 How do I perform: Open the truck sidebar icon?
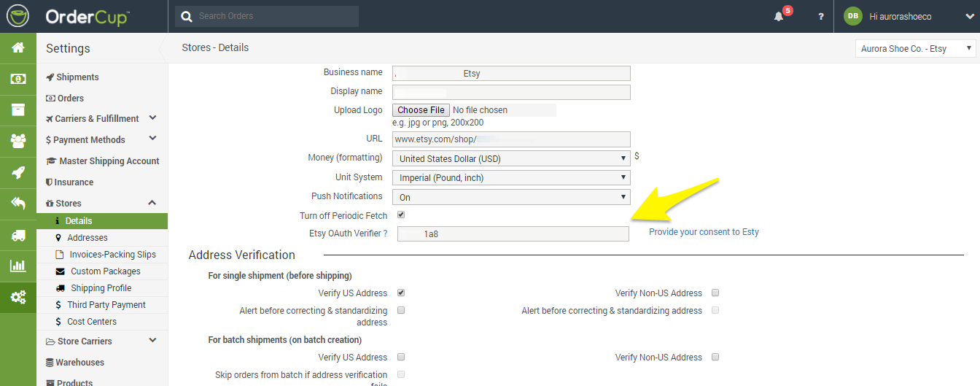18,235
